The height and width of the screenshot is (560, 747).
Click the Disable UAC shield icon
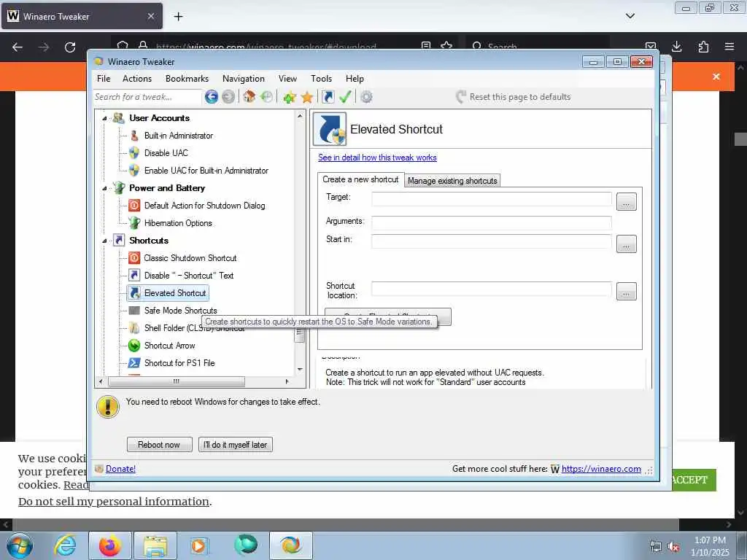[134, 153]
